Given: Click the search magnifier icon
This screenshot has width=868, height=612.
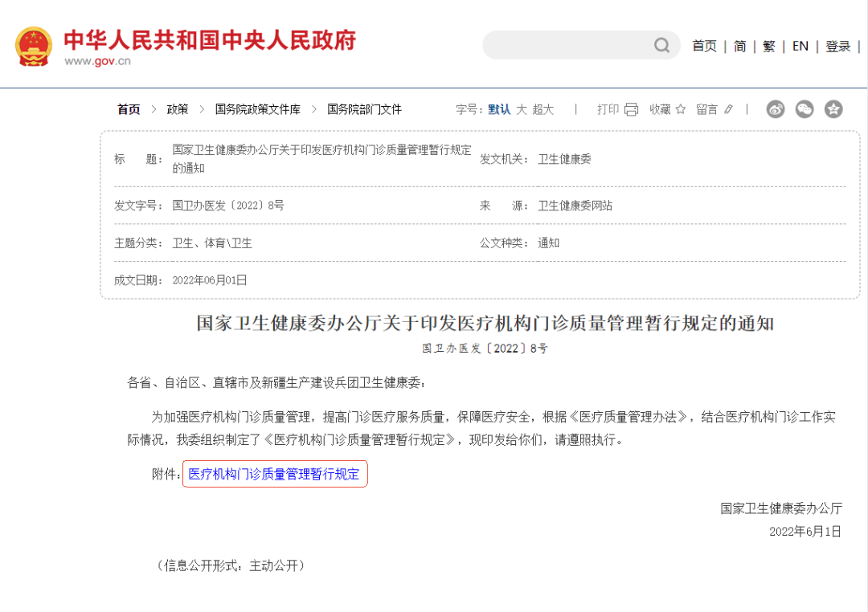Looking at the screenshot, I should coord(661,46).
